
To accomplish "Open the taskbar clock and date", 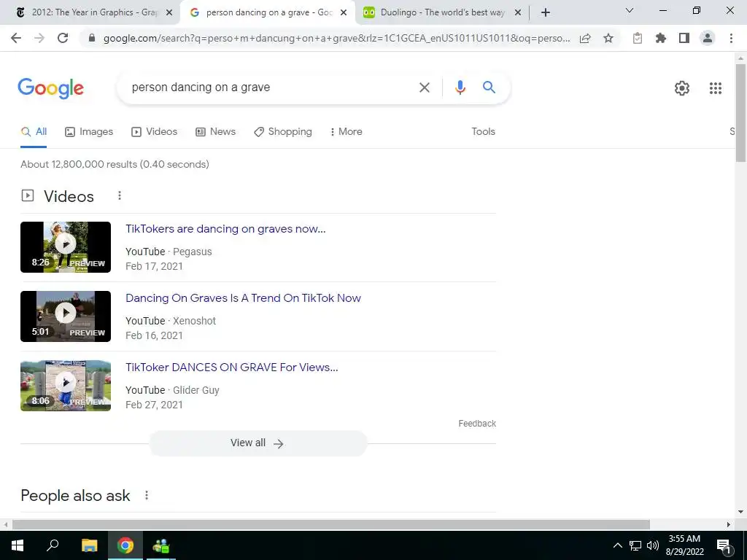I will [x=684, y=545].
